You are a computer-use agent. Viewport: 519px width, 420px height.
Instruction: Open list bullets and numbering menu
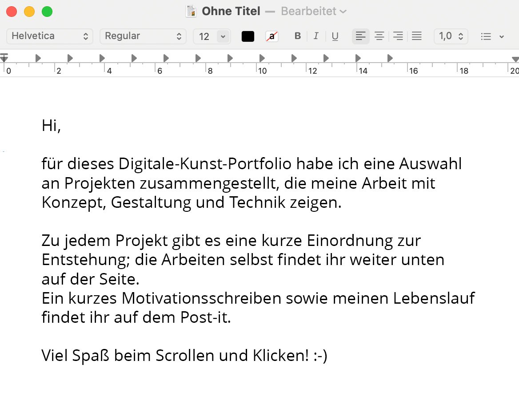point(492,36)
